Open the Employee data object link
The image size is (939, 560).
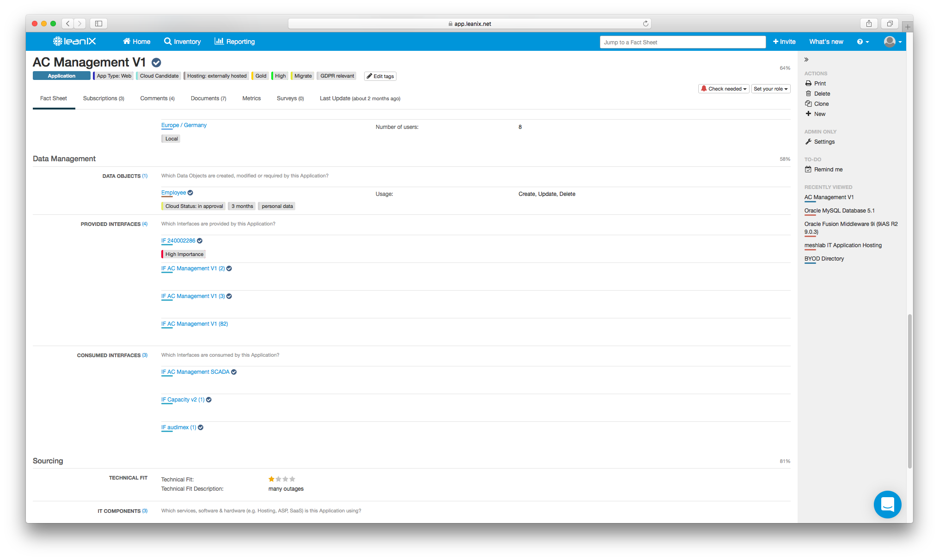pyautogui.click(x=174, y=193)
